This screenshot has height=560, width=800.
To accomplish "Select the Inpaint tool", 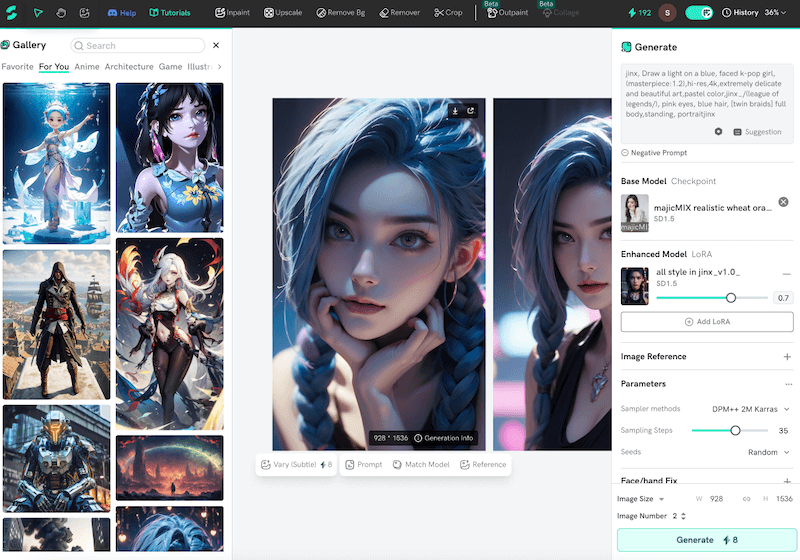I will tap(234, 13).
